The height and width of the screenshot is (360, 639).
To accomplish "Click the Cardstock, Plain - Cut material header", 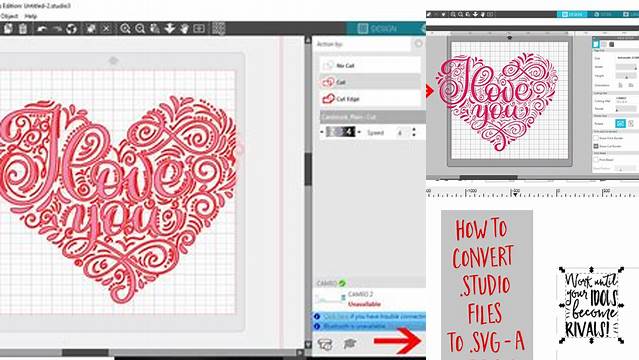I will tap(372, 117).
